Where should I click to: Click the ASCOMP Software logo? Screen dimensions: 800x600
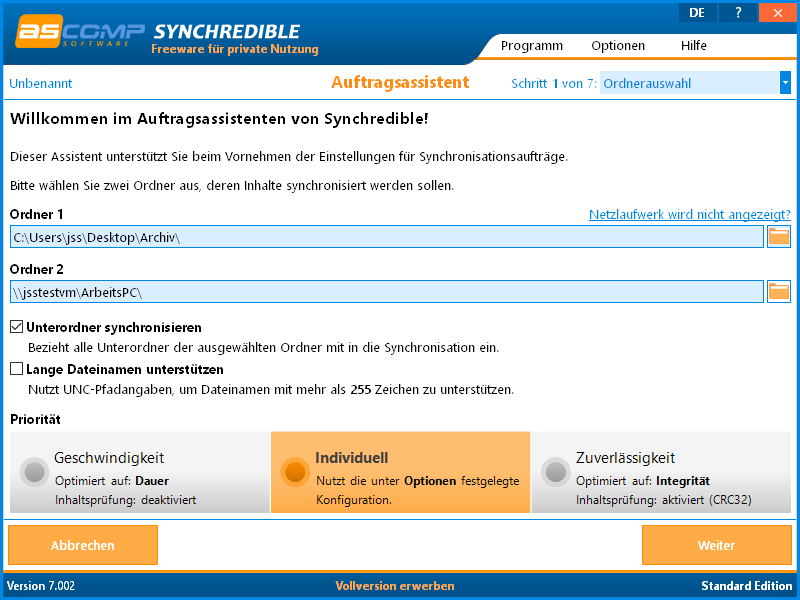pos(80,32)
